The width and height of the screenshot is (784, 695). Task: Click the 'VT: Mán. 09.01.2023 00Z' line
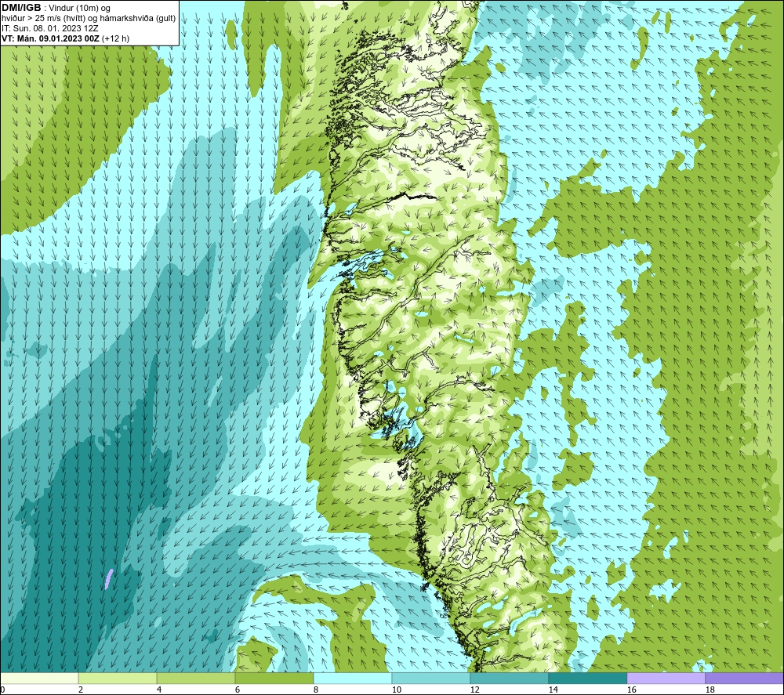tap(52, 38)
